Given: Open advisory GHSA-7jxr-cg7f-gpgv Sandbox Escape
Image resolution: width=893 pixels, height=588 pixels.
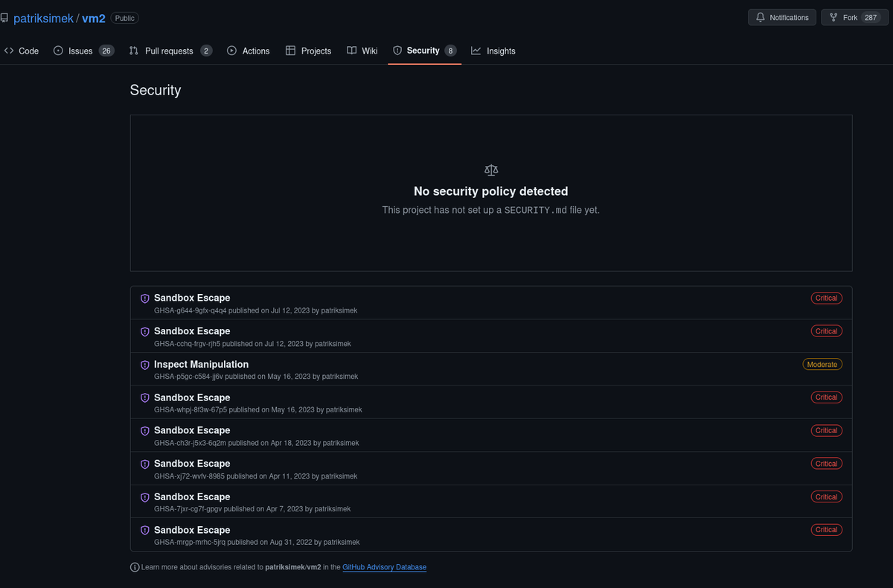Looking at the screenshot, I should click(x=192, y=496).
